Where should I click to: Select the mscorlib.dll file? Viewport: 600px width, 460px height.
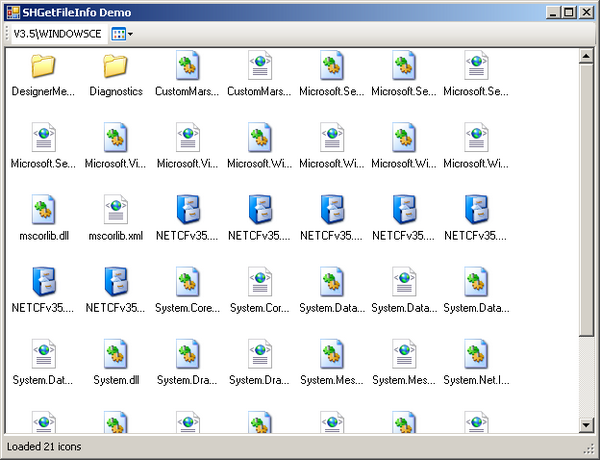coord(44,219)
